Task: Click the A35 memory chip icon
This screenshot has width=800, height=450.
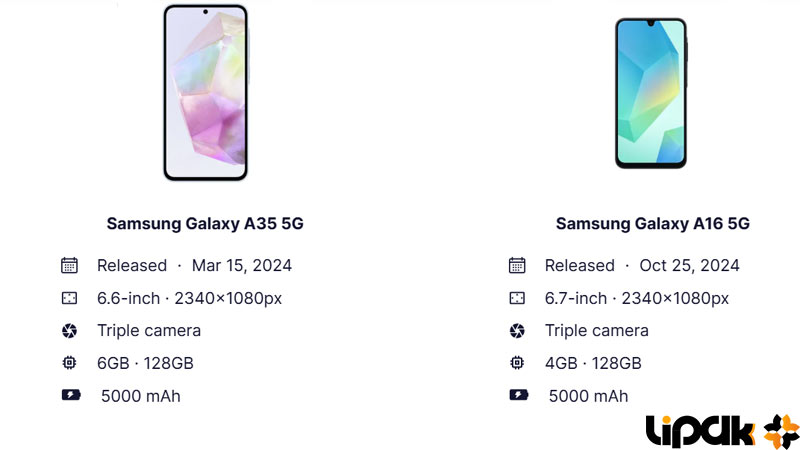Action: point(69,363)
